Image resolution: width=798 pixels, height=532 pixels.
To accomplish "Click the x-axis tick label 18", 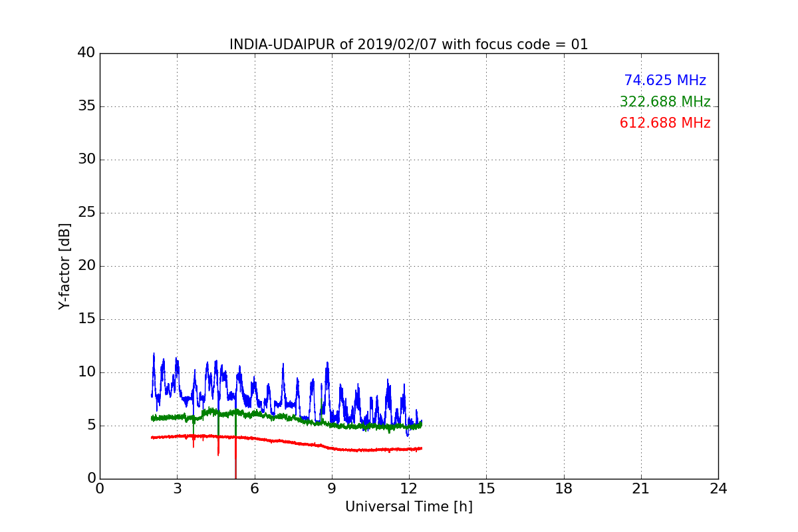I will (x=564, y=489).
